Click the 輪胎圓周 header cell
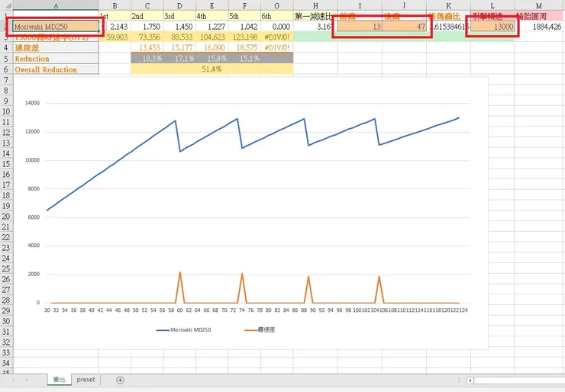565x392 pixels. (539, 16)
